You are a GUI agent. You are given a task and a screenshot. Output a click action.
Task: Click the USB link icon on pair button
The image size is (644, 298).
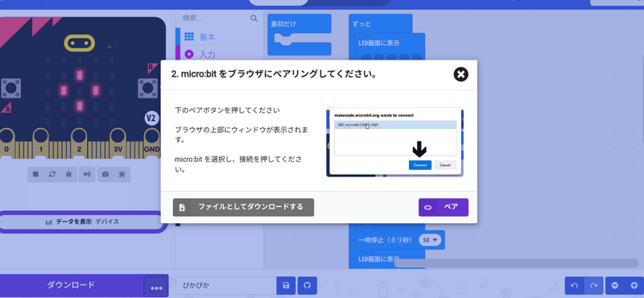pos(427,207)
